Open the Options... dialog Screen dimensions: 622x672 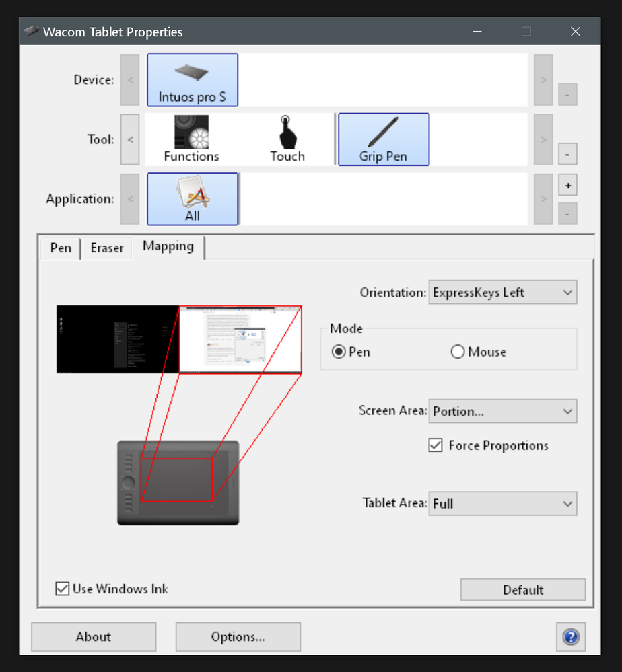click(x=238, y=637)
